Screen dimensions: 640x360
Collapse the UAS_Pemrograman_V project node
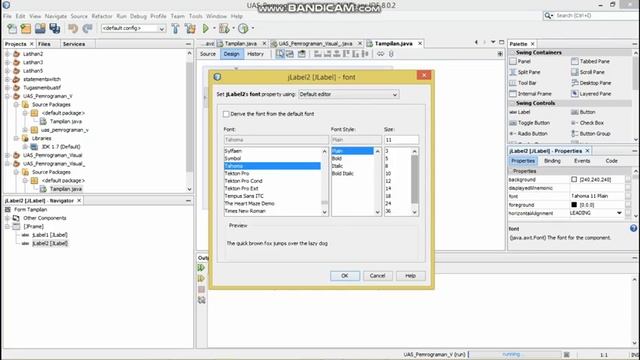(x=7, y=96)
